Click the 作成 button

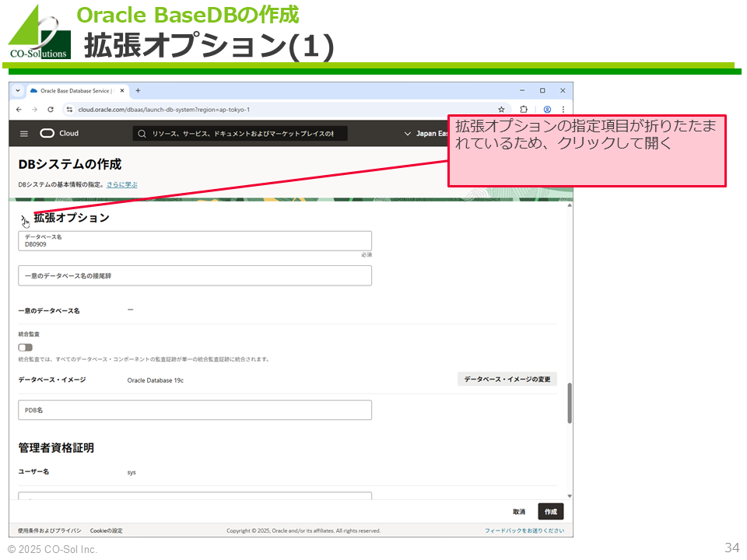tap(551, 512)
